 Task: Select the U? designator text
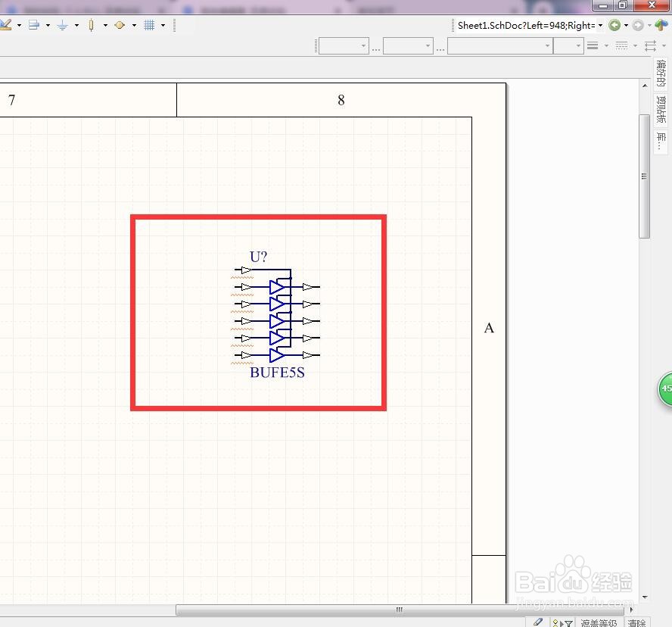(x=258, y=257)
